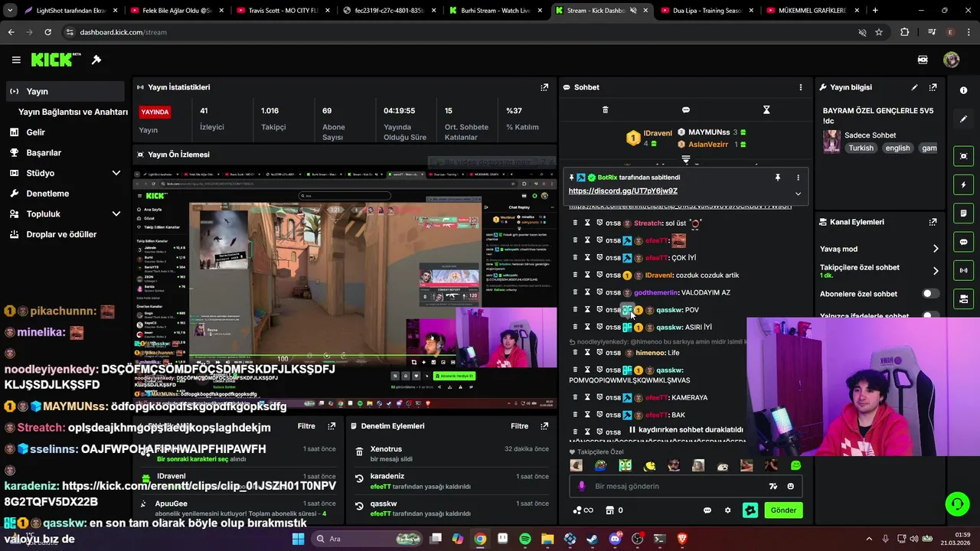Unpin the BotRix pinned message
The image size is (980, 551).
pos(777,178)
